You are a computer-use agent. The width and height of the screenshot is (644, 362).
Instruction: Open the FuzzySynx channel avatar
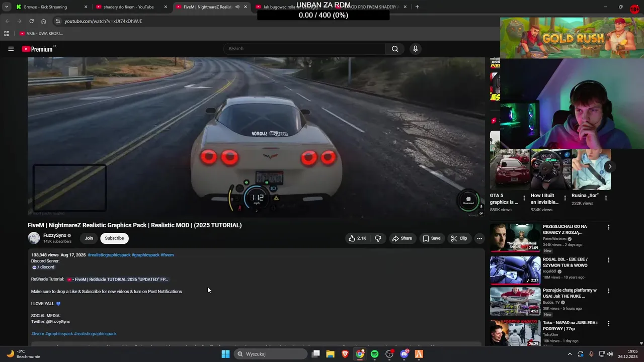[34, 238]
